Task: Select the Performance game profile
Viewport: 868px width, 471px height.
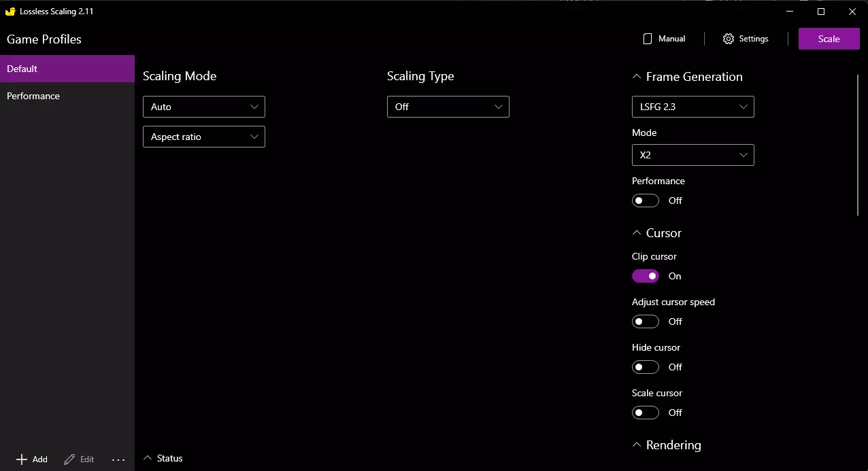Action: [x=67, y=96]
